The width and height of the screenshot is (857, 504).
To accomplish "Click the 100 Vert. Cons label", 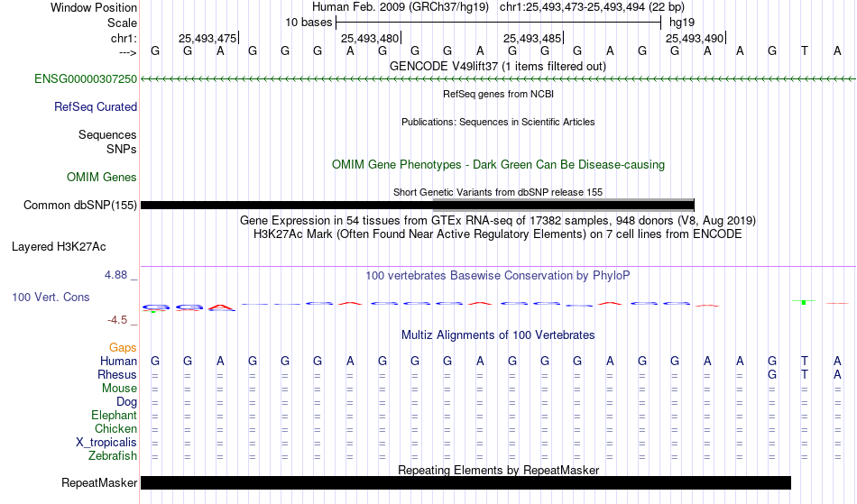I will click(51, 297).
